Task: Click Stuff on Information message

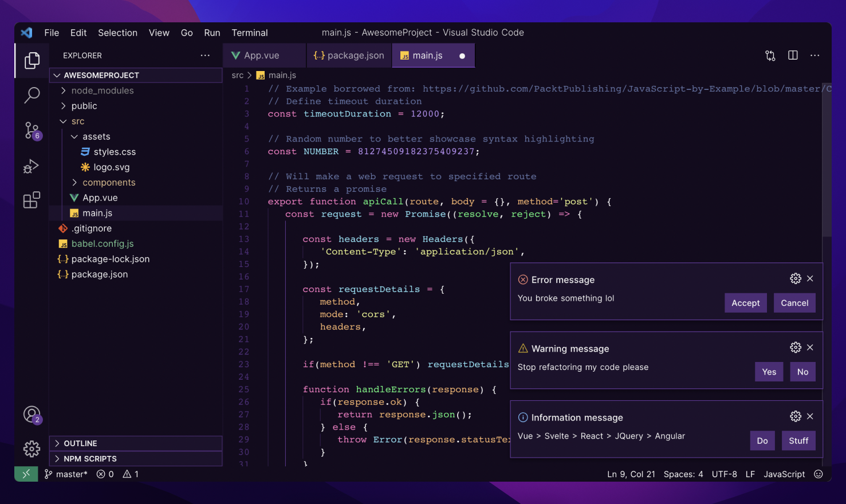Action: 798,440
